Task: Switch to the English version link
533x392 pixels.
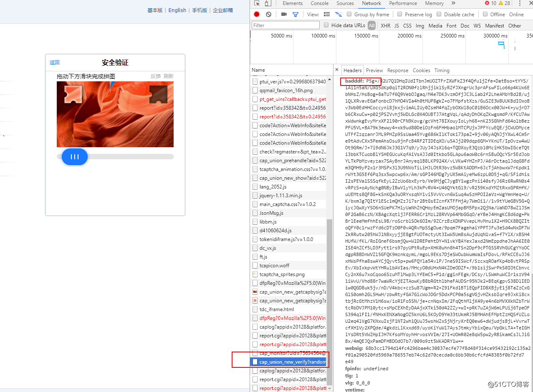Action: click(177, 10)
